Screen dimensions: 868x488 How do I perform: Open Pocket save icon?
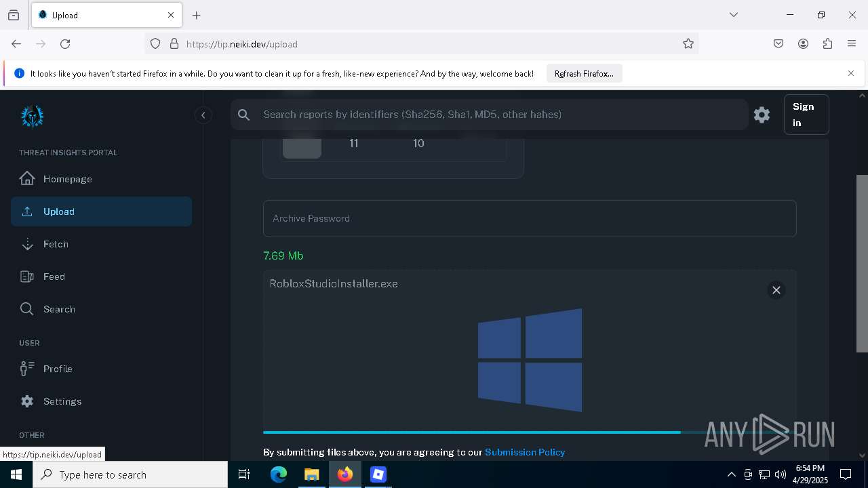pos(778,43)
